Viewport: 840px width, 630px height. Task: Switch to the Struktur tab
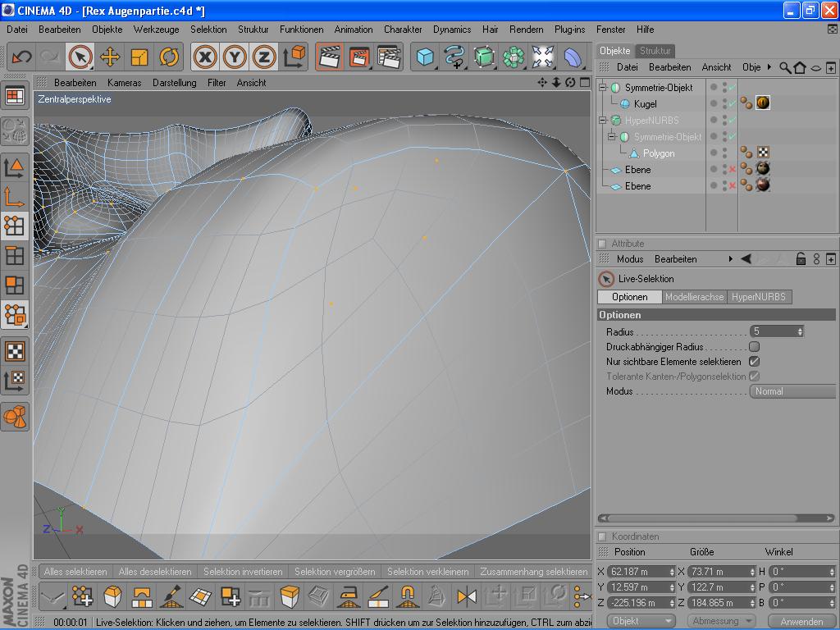click(x=655, y=51)
